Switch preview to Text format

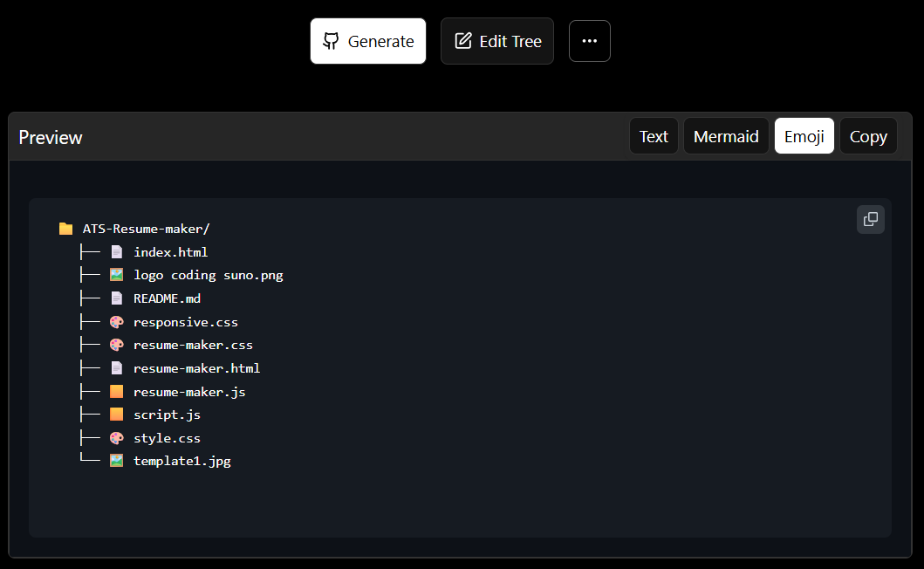(654, 136)
